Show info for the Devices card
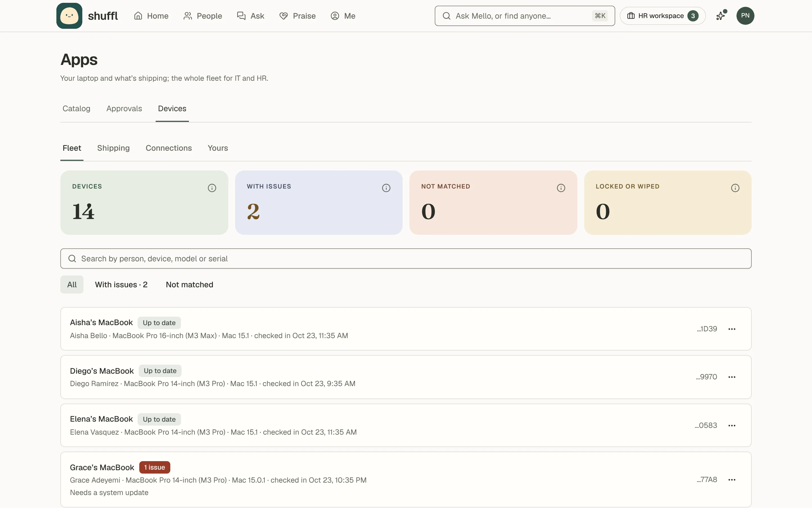The image size is (812, 508). pos(212,188)
